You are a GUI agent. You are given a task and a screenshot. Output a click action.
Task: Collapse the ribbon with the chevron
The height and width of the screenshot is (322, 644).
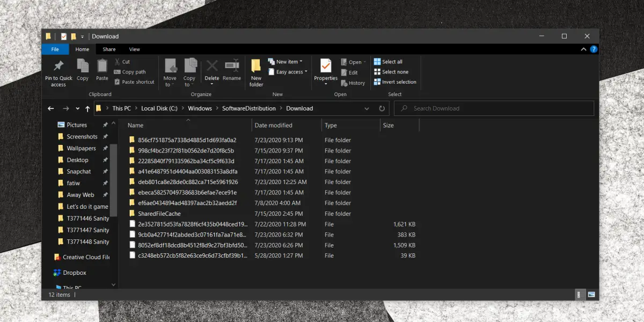[x=584, y=49]
